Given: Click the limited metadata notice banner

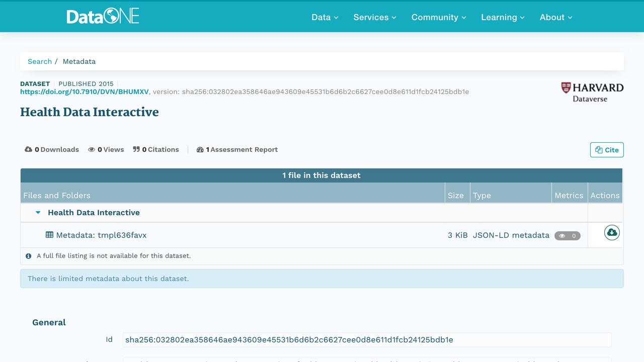Looking at the screenshot, I should (x=322, y=279).
